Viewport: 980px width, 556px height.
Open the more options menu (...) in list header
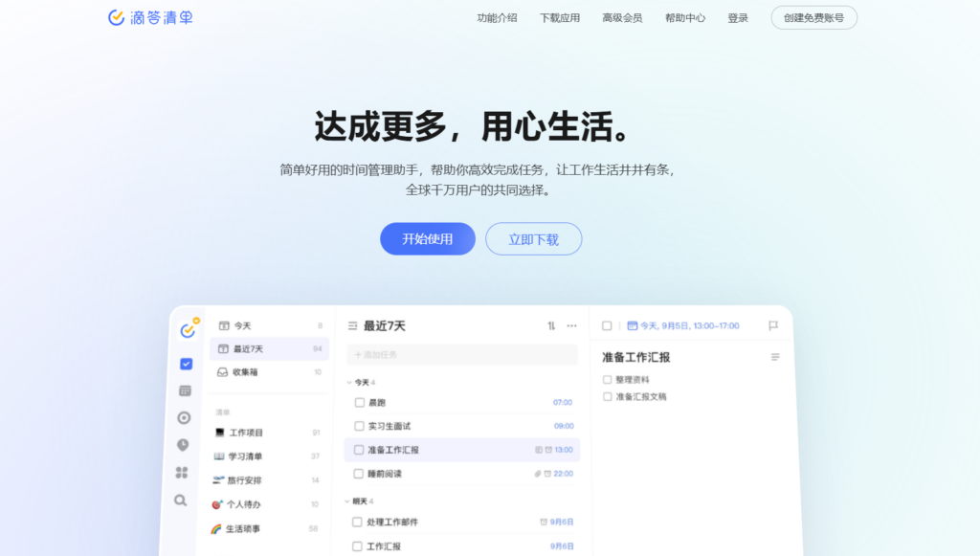pos(571,326)
